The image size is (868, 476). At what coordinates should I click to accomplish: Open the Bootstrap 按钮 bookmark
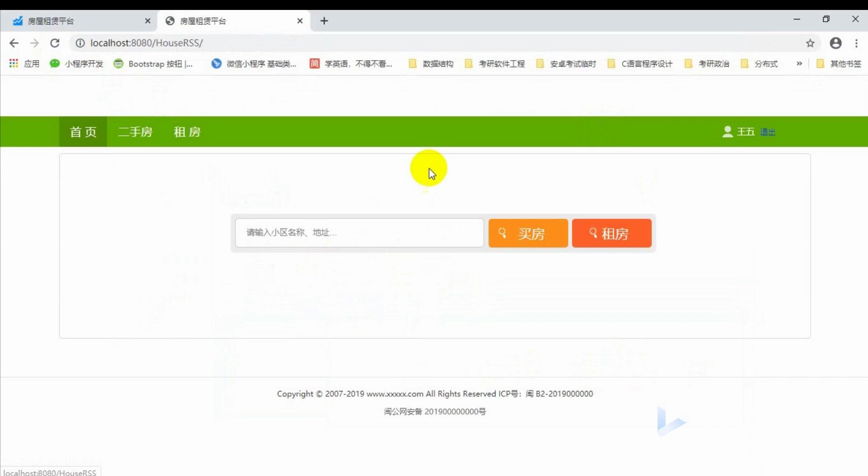[153, 64]
